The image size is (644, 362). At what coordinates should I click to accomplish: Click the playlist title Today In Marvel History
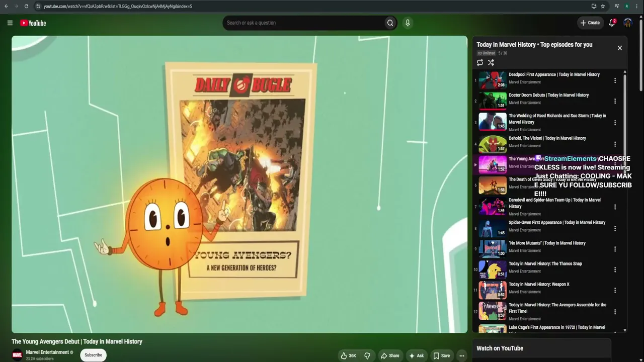534,45
